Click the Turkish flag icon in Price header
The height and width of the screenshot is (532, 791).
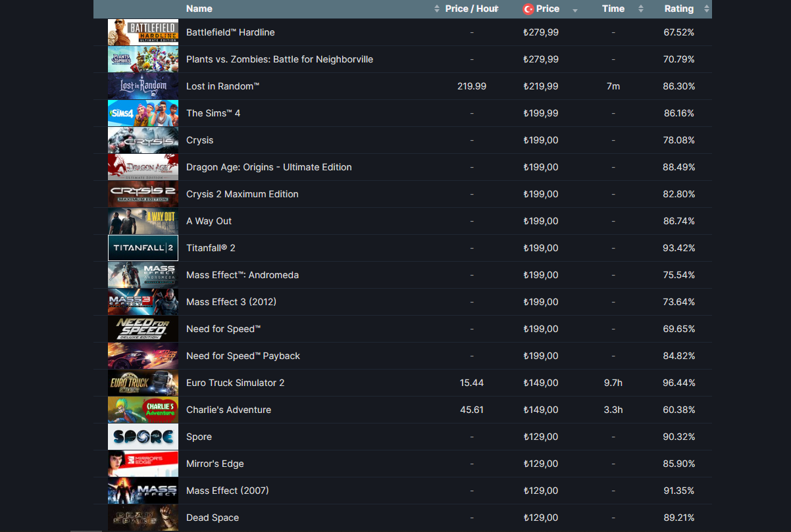coord(528,9)
